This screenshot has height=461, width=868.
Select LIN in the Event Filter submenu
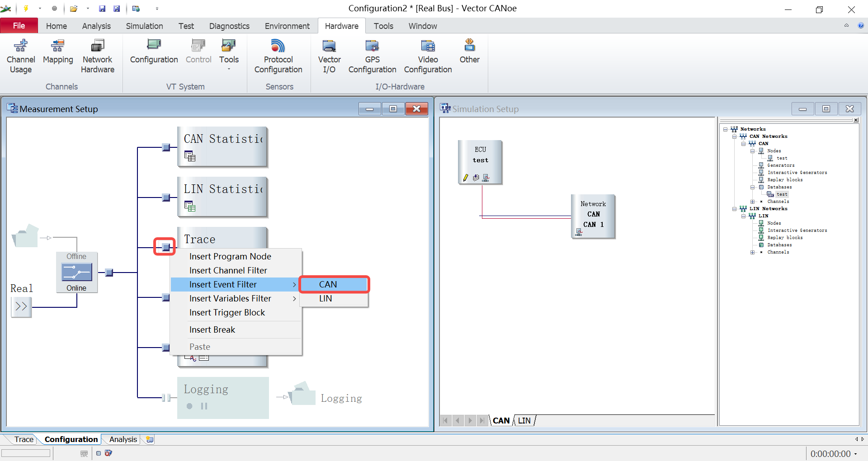[x=334, y=298]
